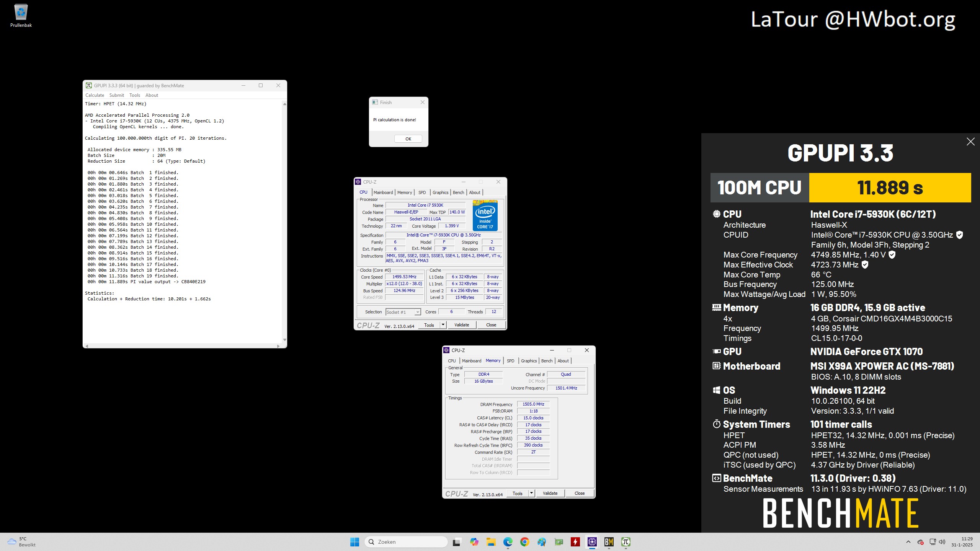The width and height of the screenshot is (980, 551).
Task: Select Graphics tab in upper CPU-Z window
Action: 440,192
